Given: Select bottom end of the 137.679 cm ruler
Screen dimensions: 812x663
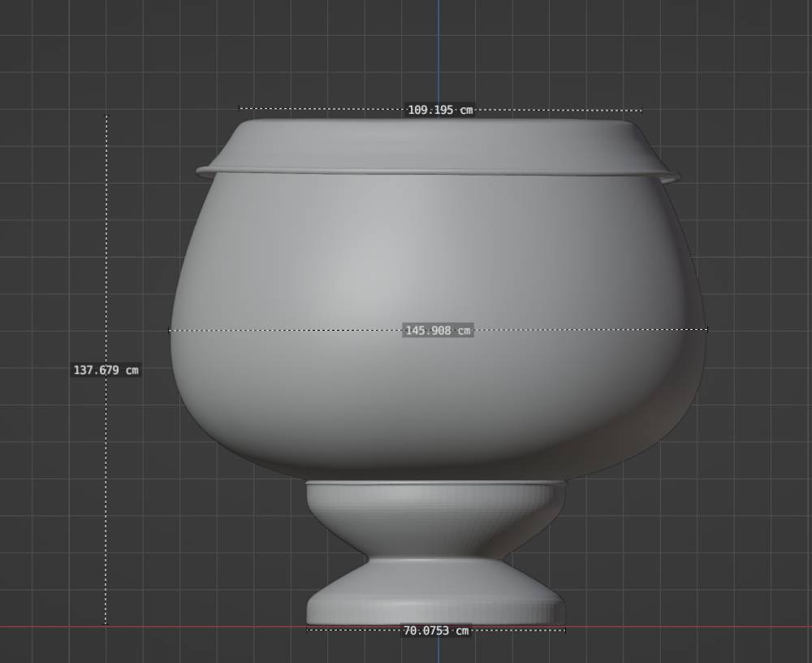Looking at the screenshot, I should click(106, 623).
